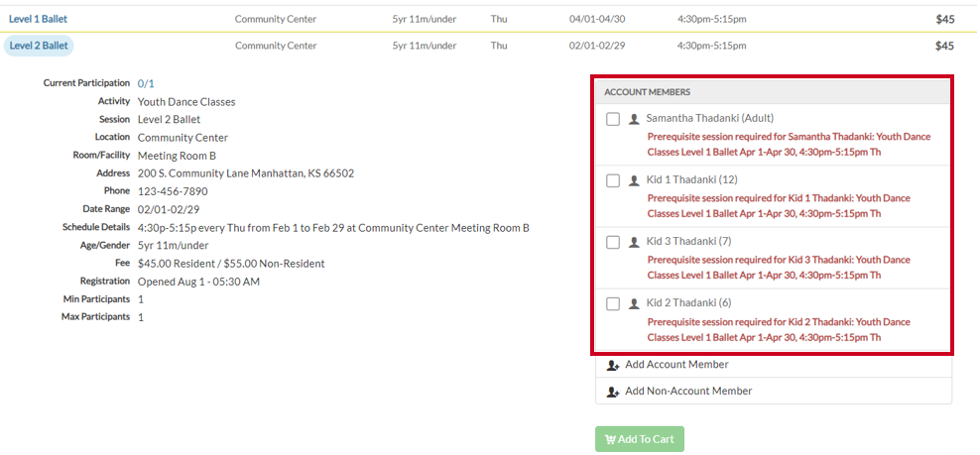980x455 pixels.
Task: Click the Schedule Details value text
Action: pyautogui.click(x=333, y=228)
